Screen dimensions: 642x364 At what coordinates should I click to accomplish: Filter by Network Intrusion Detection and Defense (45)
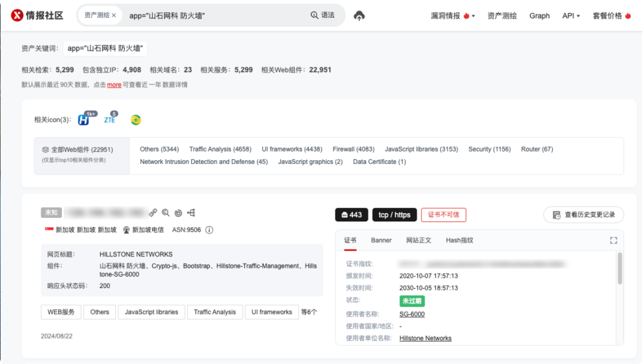204,162
